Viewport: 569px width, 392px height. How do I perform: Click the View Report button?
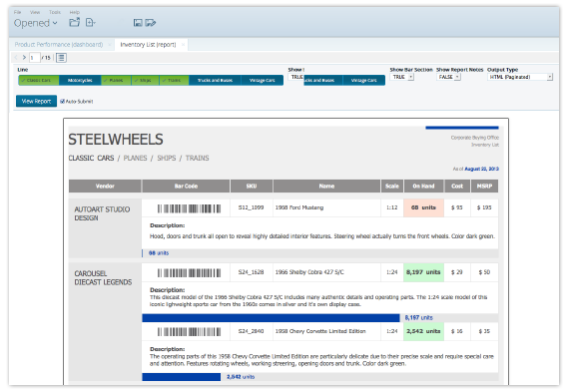pos(36,101)
